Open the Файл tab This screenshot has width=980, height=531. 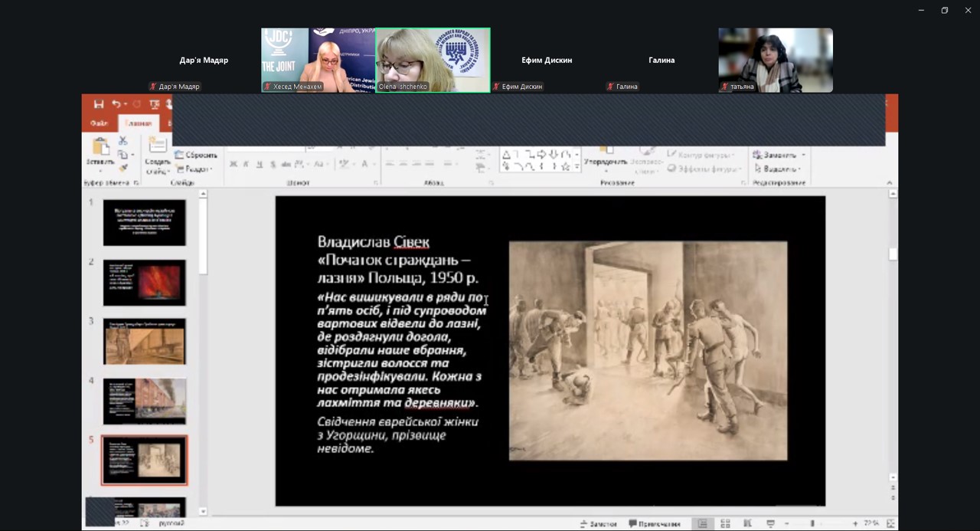point(100,123)
